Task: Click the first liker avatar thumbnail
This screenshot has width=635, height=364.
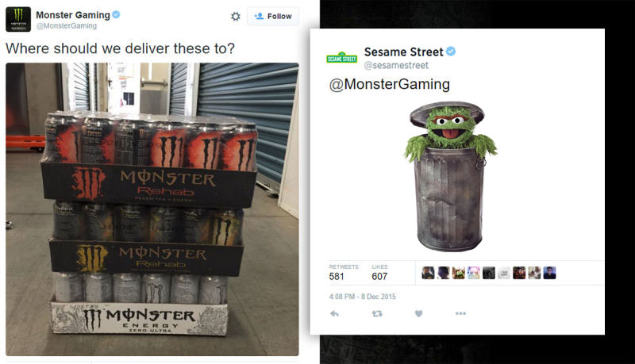Action: click(428, 273)
